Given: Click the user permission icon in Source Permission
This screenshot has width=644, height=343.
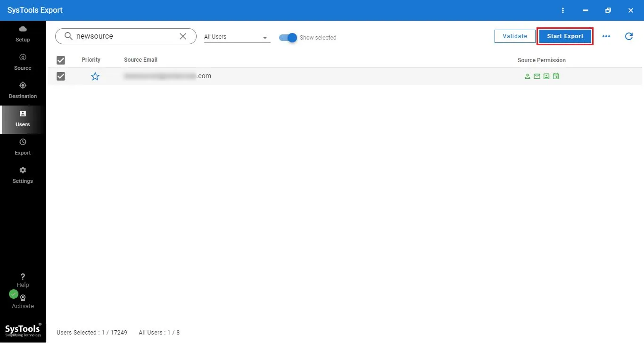Looking at the screenshot, I should pyautogui.click(x=528, y=76).
